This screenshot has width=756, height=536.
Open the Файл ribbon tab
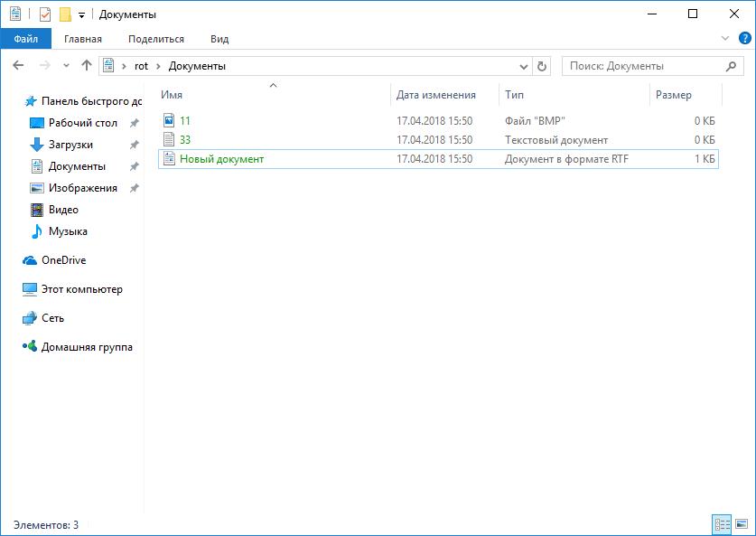(25, 39)
